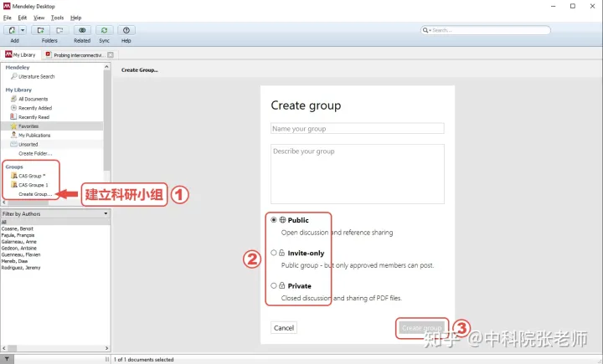The image size is (603, 364).
Task: Select All in the authors filter
Action: (55, 223)
